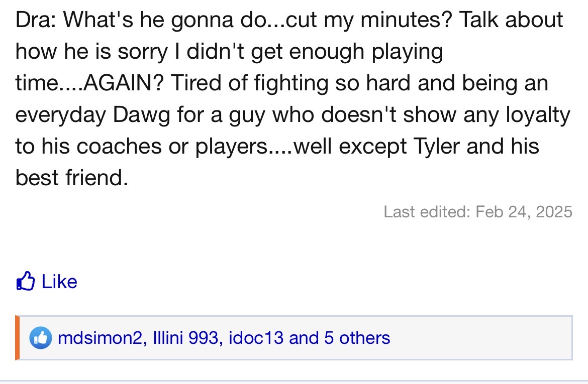Click the "Last edited" label
Screen dimensions: 588x384
pyautogui.click(x=427, y=211)
